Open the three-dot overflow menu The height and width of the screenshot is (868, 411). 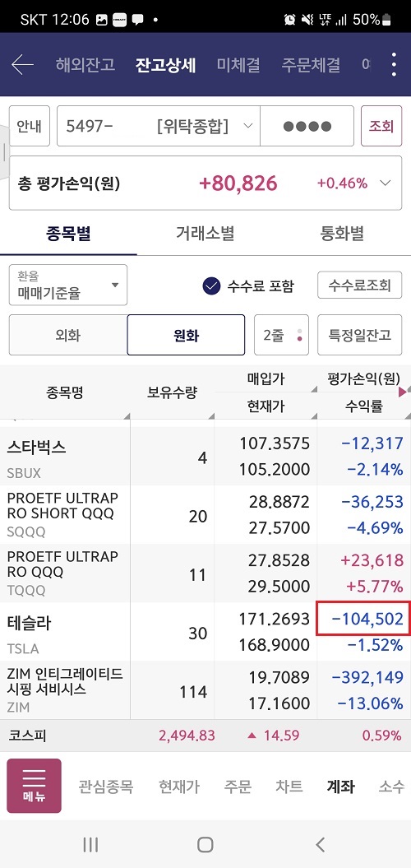(x=393, y=65)
